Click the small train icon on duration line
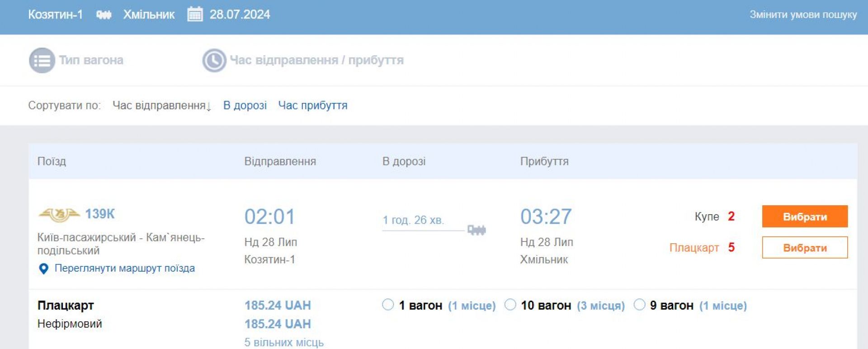 click(x=476, y=230)
